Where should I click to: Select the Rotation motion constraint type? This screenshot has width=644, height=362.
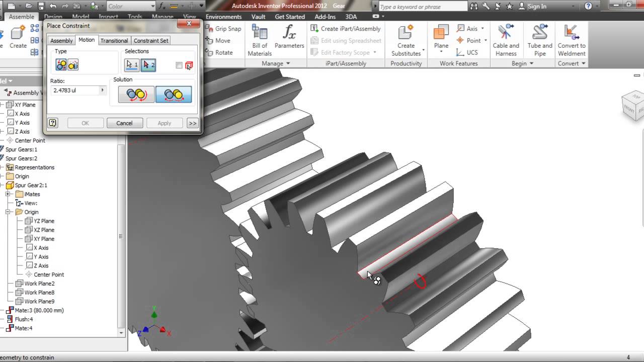point(61,65)
